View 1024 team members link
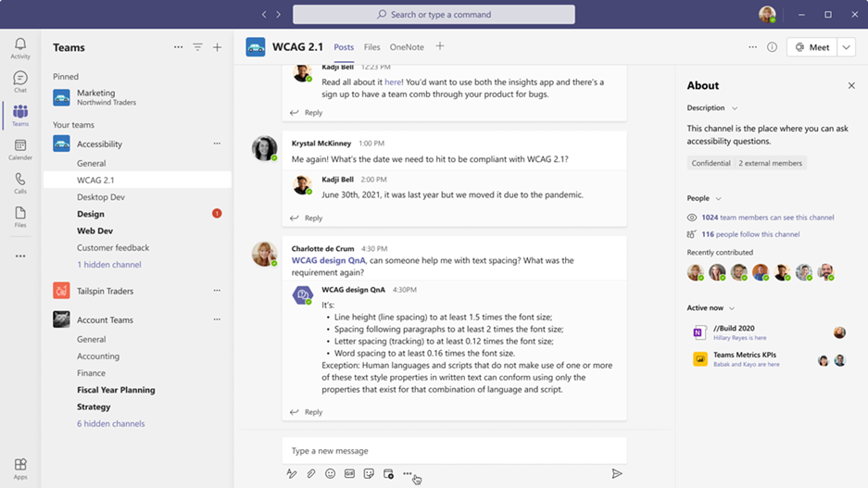Image resolution: width=868 pixels, height=488 pixels. coord(768,218)
